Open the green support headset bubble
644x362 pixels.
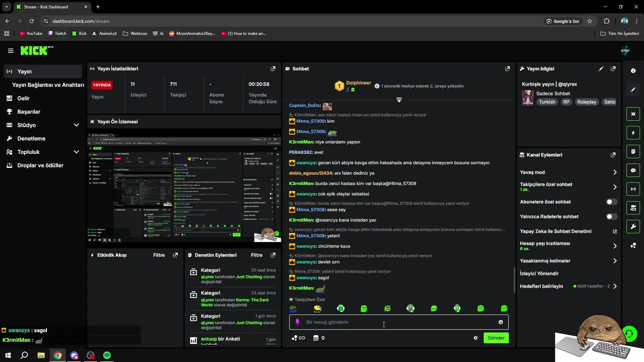[x=629, y=333]
